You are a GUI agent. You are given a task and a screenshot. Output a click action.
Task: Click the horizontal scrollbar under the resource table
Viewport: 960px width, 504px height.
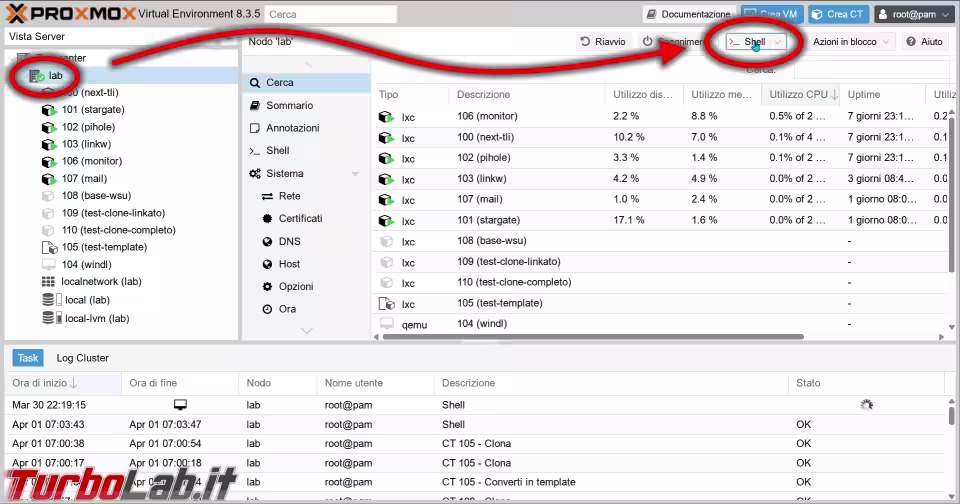[593, 337]
